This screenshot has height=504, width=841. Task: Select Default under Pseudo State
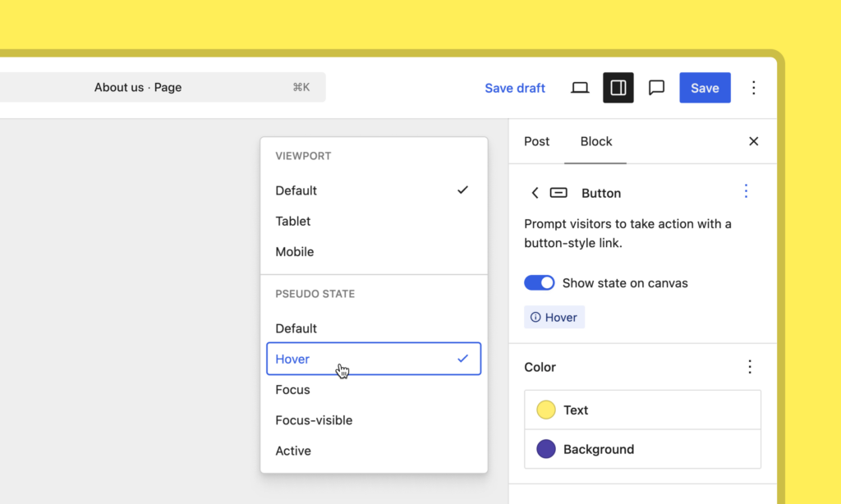click(374, 328)
